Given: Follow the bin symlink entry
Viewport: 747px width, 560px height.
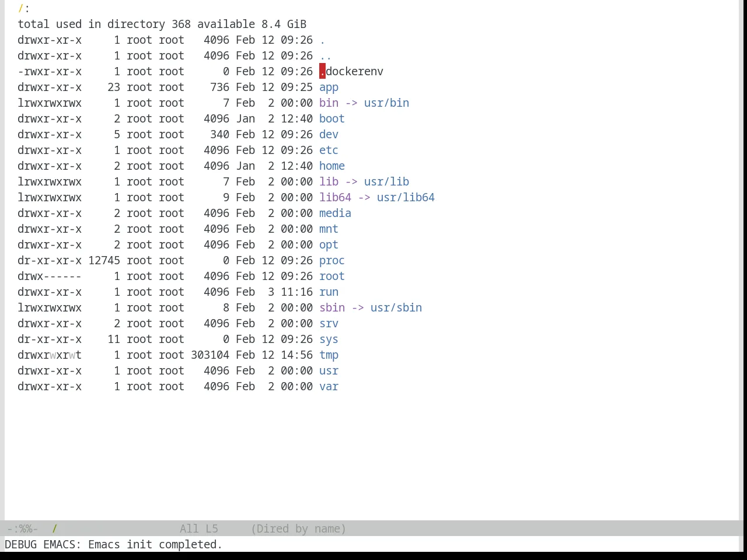Looking at the screenshot, I should click(329, 103).
